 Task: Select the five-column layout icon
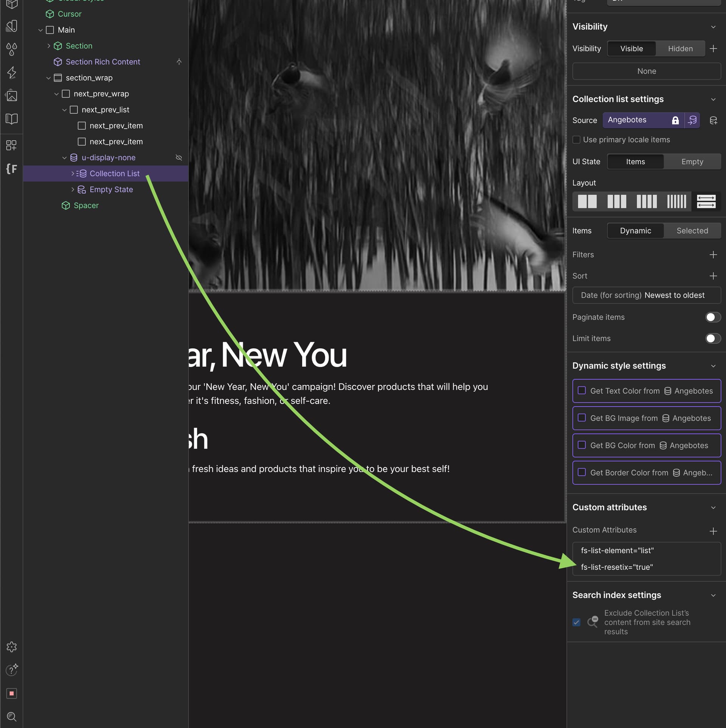676,202
